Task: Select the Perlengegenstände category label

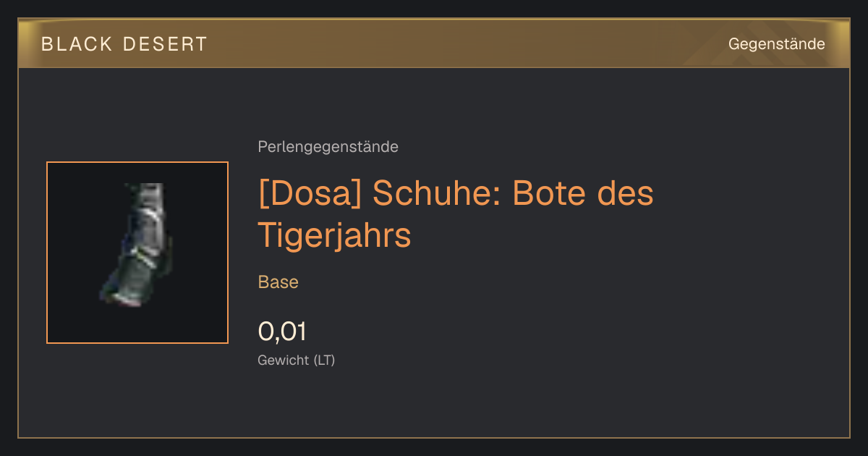Action: click(x=328, y=147)
